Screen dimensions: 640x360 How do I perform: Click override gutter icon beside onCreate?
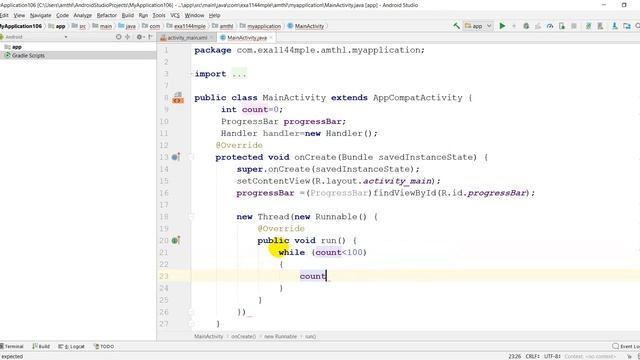(x=176, y=157)
